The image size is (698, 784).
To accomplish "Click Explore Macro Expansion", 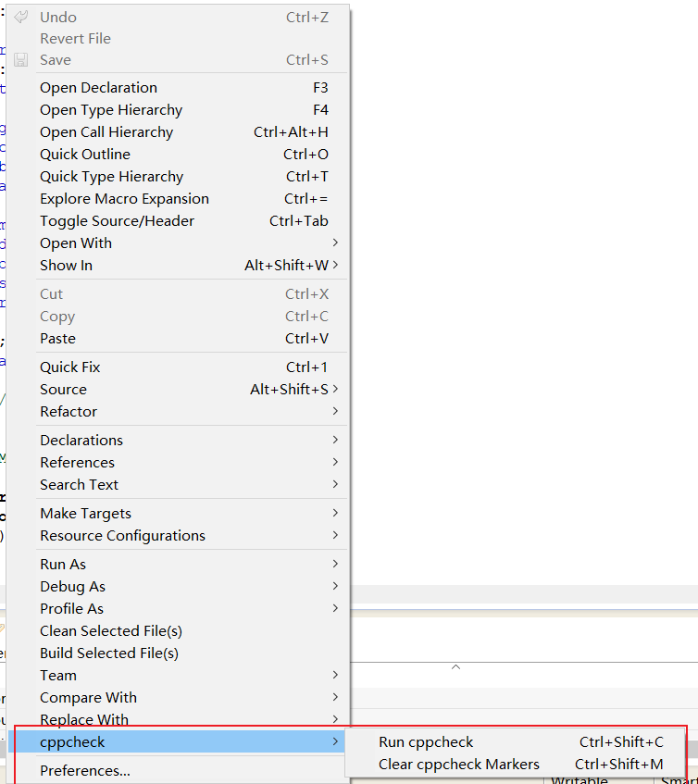I will 178,198.
